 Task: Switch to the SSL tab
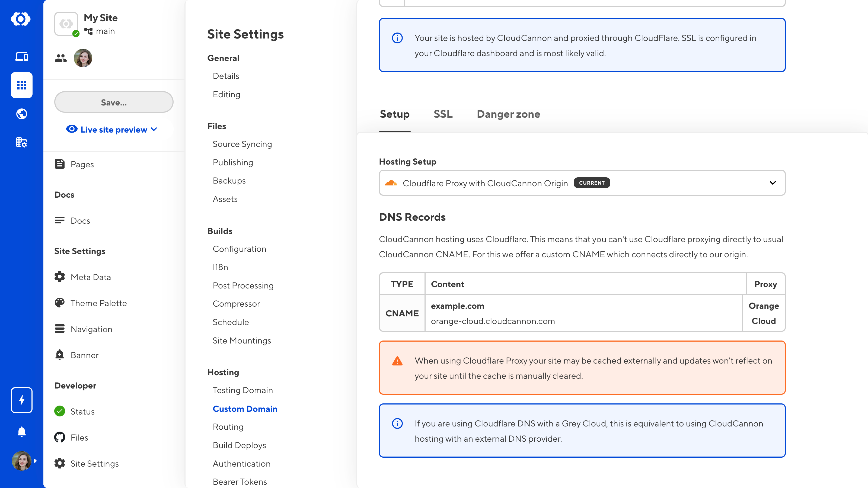(x=443, y=113)
